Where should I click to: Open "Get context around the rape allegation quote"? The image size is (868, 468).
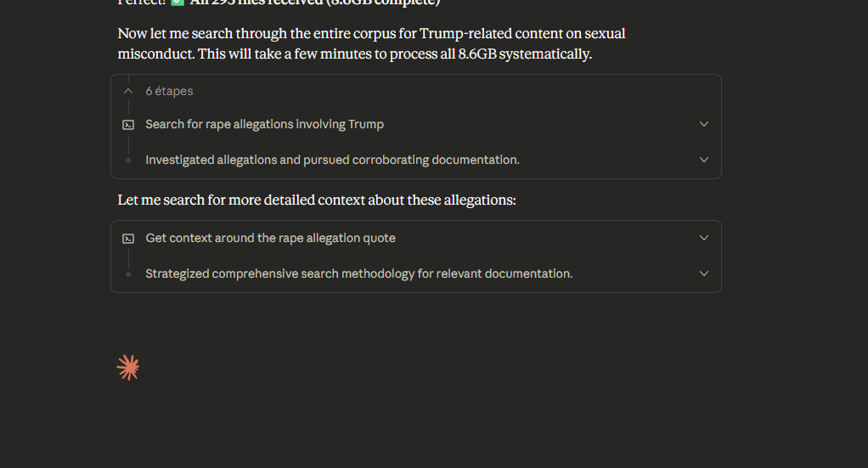tap(270, 238)
